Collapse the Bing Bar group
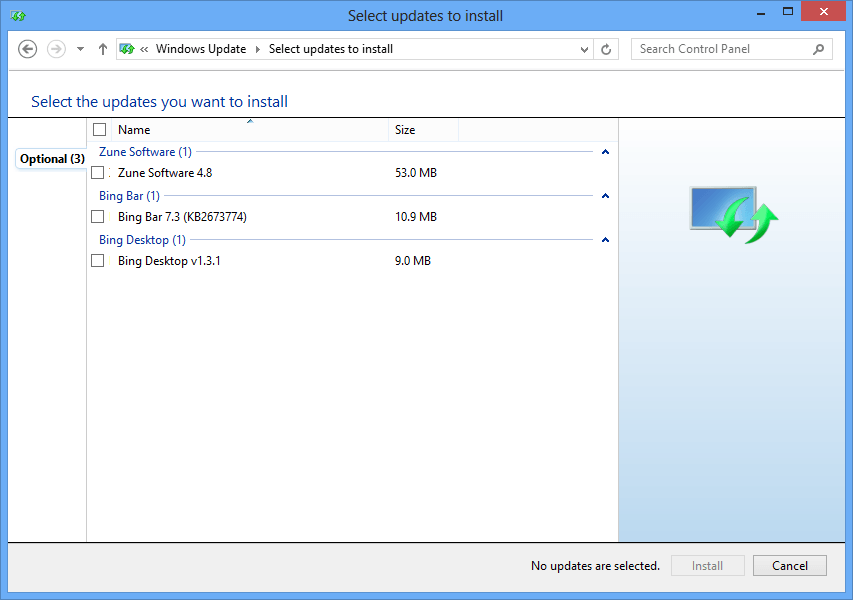 605,196
